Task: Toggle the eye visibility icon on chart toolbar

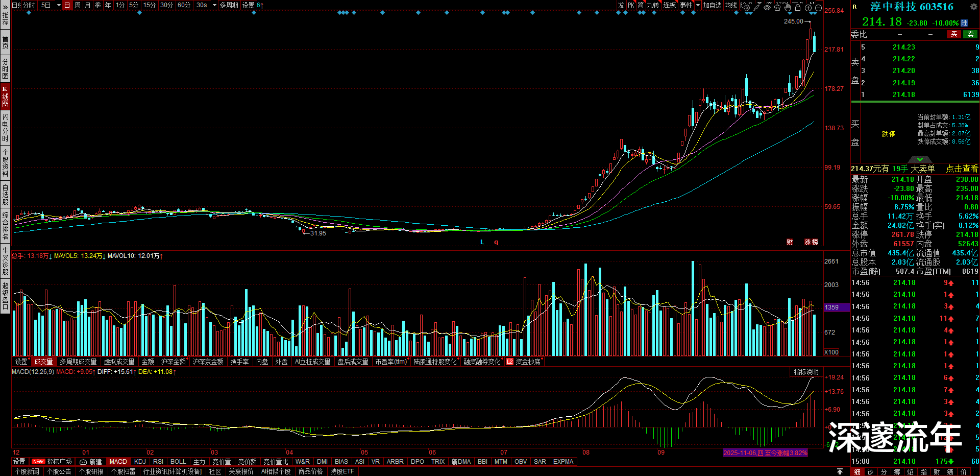Action: (x=767, y=7)
